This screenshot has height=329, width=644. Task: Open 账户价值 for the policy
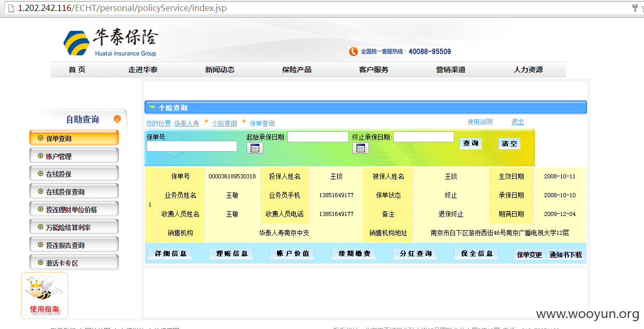tap(293, 254)
